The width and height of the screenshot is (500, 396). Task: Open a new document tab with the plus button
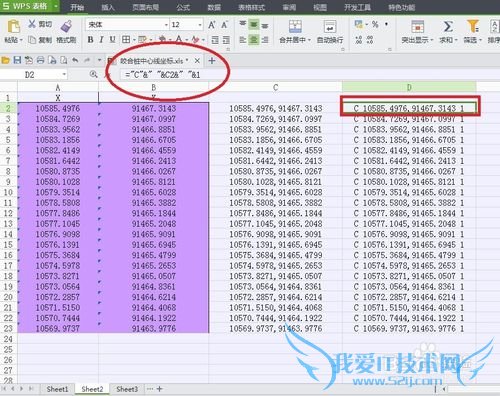[x=212, y=60]
